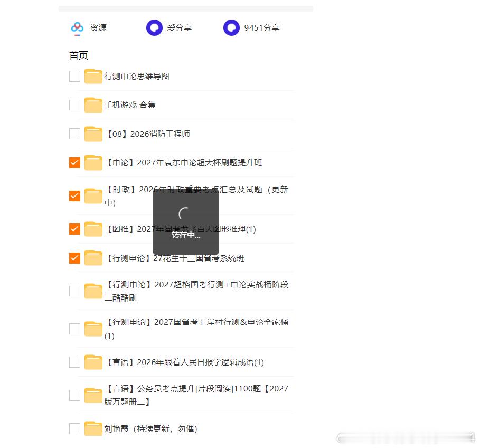Check the box for 手机游戏 合集
The image size is (480, 448).
(x=74, y=105)
